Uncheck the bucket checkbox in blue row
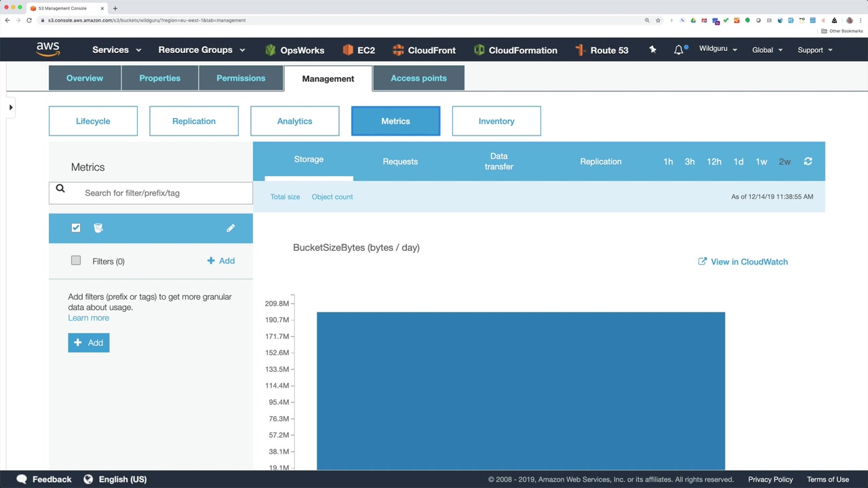868x488 pixels. 76,228
